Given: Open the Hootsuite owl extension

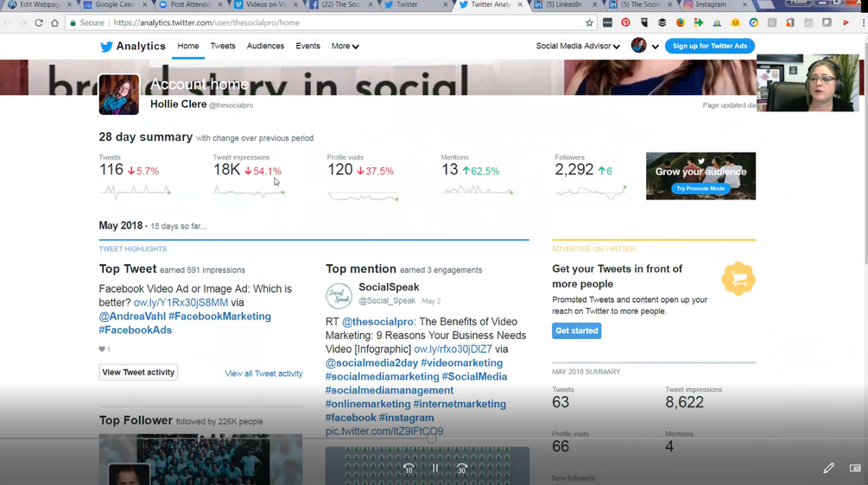Looking at the screenshot, I should click(x=643, y=22).
